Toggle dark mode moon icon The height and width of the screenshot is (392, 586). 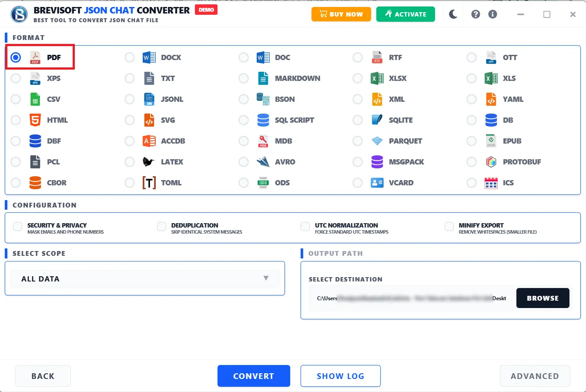(453, 14)
